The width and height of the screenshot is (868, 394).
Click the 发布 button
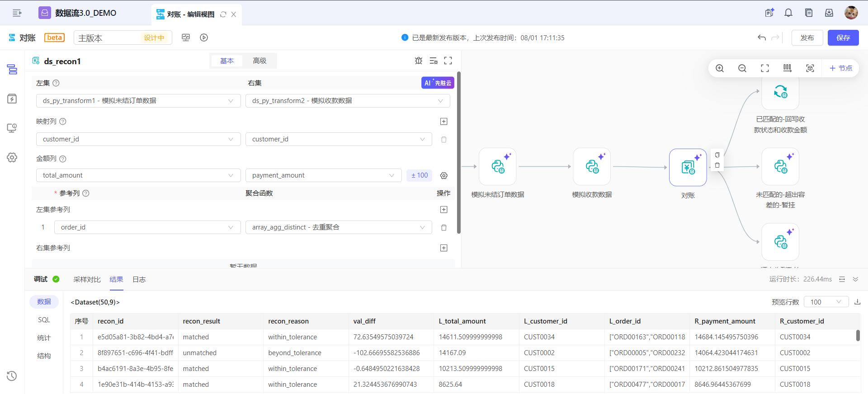coord(807,38)
